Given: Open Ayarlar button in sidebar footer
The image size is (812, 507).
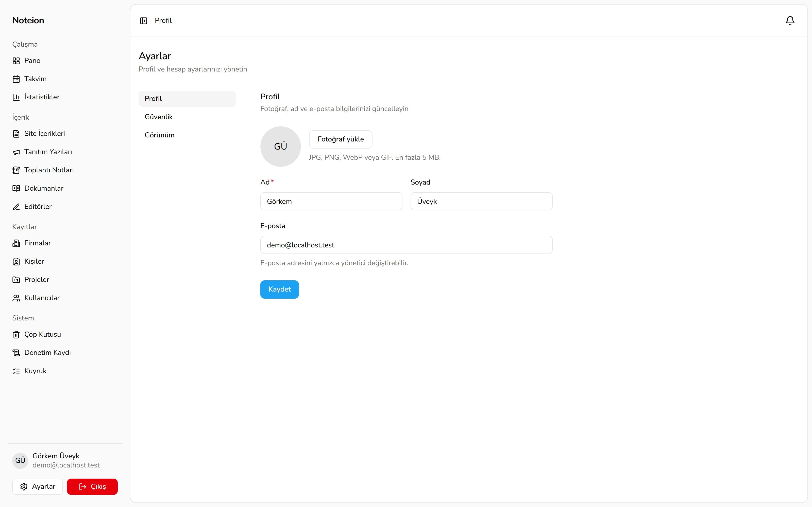Looking at the screenshot, I should pyautogui.click(x=38, y=486).
